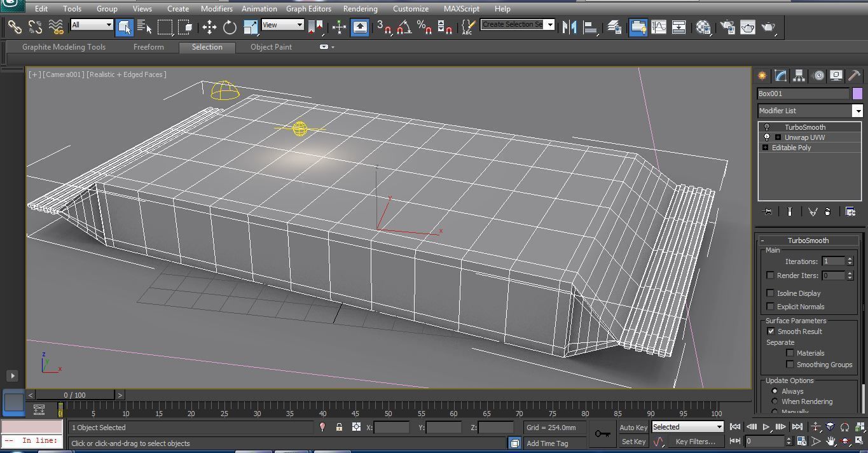Open the Graph Editors menu
Image resolution: width=868 pixels, height=453 pixels.
[308, 9]
